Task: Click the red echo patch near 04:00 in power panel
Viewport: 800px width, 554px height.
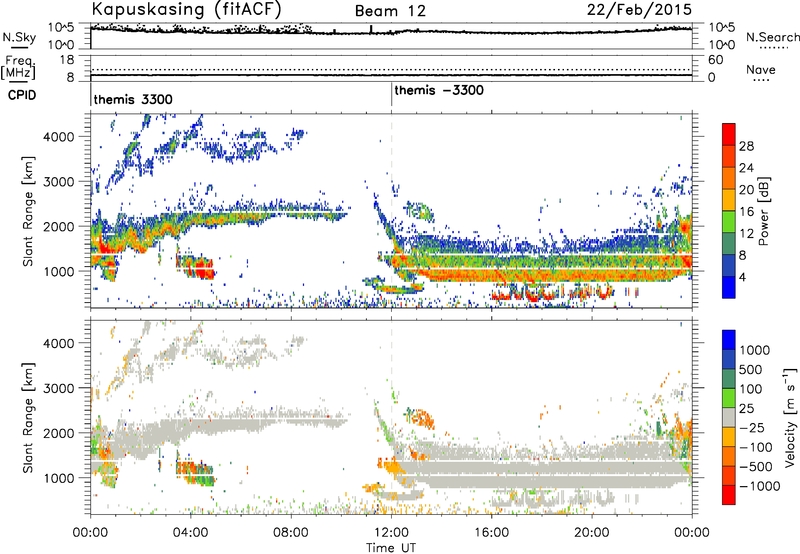Action: click(199, 268)
